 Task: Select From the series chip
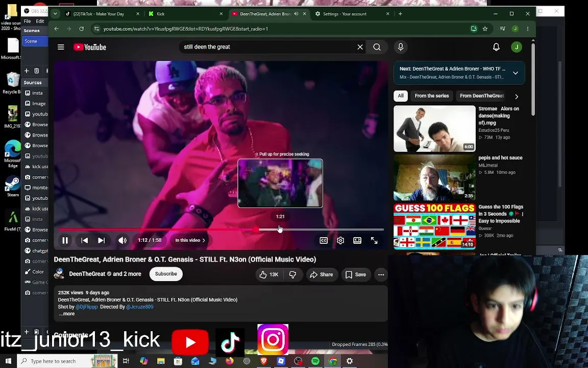click(432, 96)
